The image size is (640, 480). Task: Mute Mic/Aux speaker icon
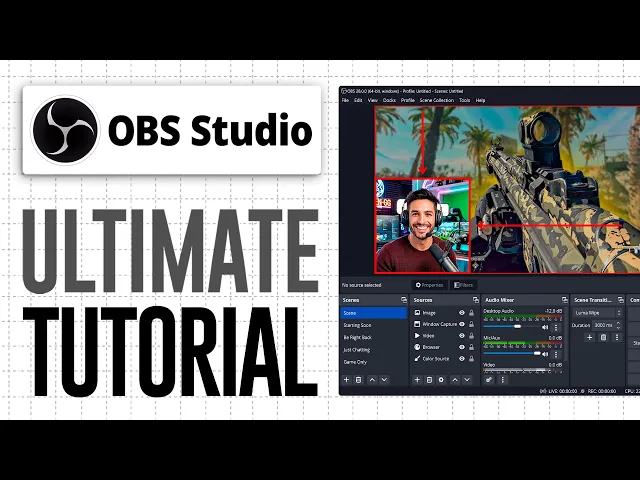click(545, 354)
